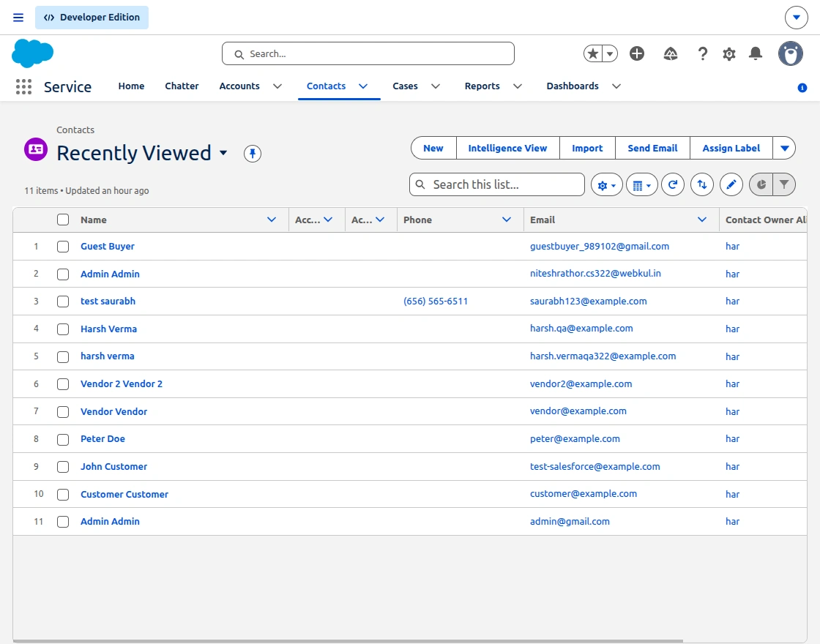
Task: Open more actions dropdown beside Assign Label
Action: pyautogui.click(x=784, y=149)
